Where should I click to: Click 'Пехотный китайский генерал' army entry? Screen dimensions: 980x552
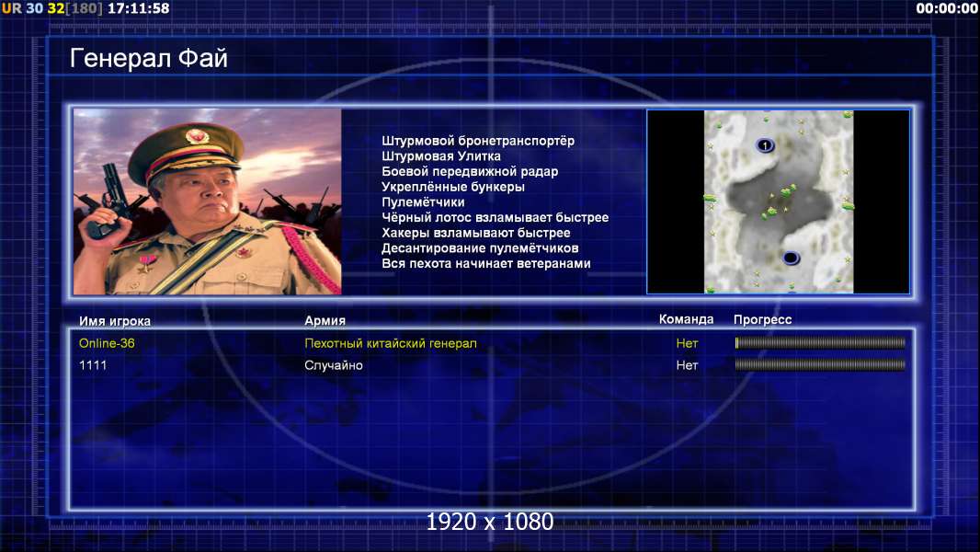[391, 343]
